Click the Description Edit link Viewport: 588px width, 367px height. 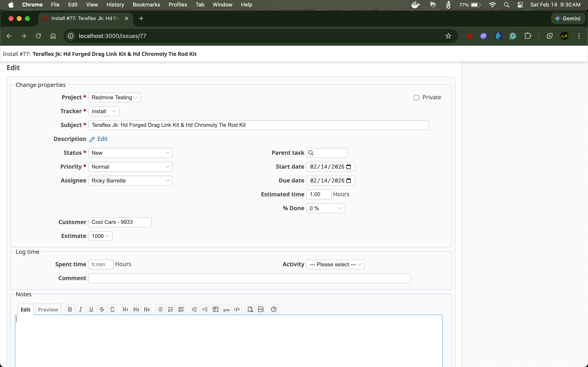(x=102, y=139)
